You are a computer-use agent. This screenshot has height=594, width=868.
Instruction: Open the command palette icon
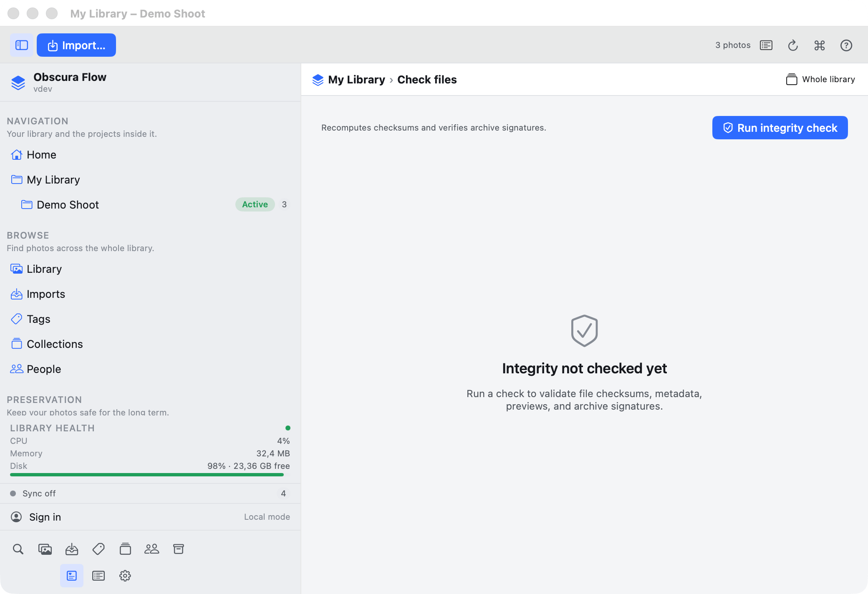click(x=820, y=45)
